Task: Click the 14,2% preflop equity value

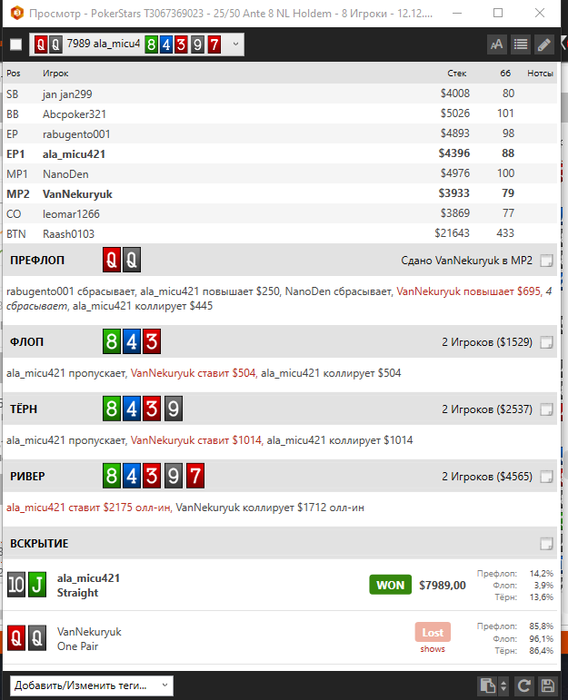Action: coord(541,573)
